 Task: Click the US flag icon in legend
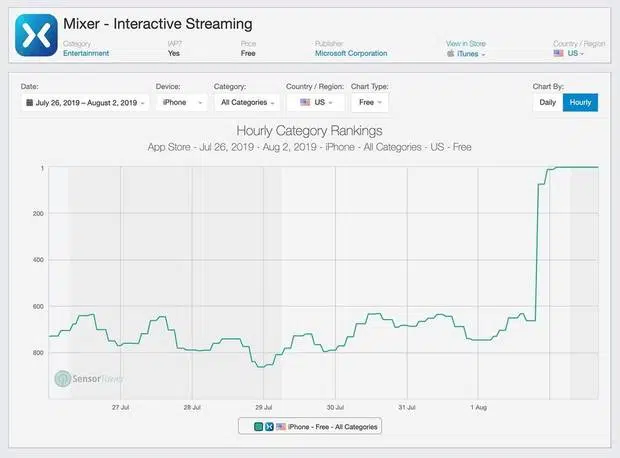(x=281, y=427)
